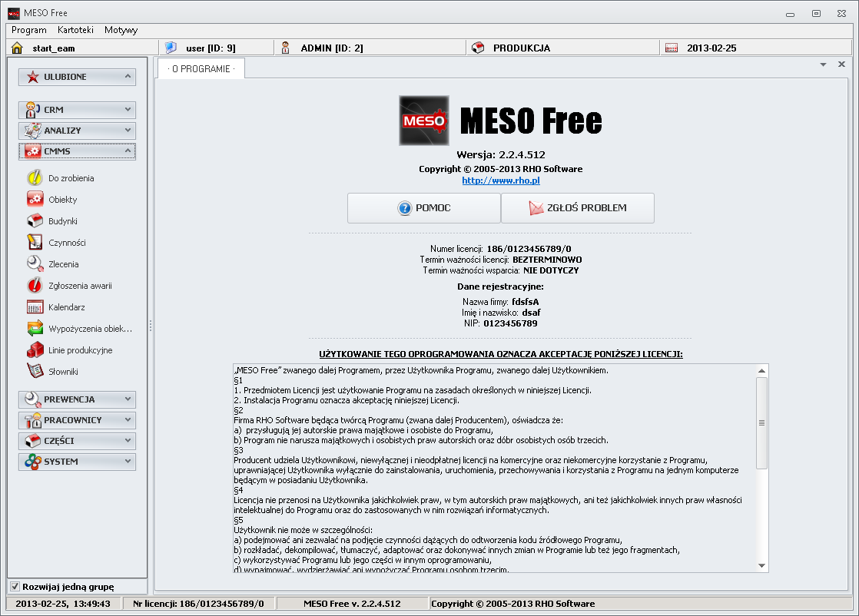Click the Do zrobienia label
This screenshot has height=616, width=859.
pos(71,178)
